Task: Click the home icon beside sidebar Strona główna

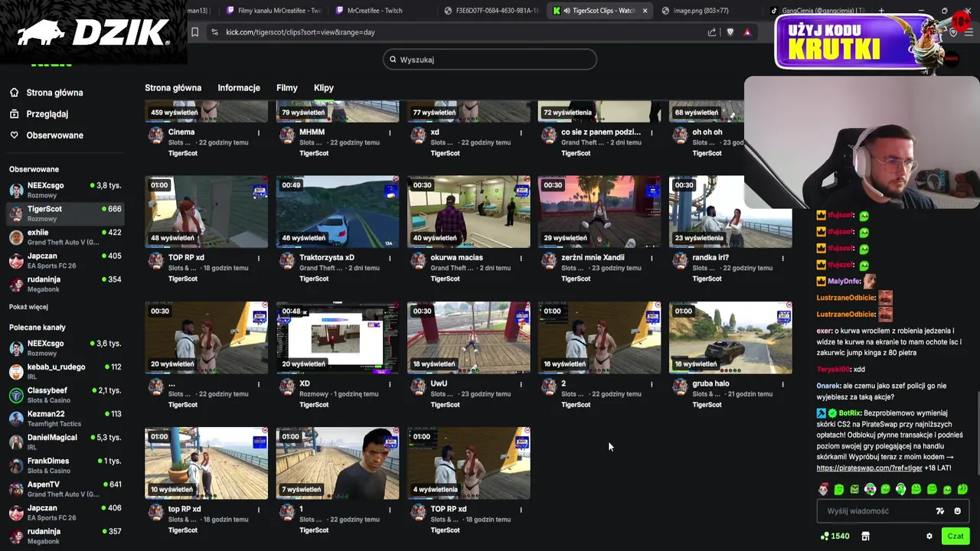Action: click(14, 93)
